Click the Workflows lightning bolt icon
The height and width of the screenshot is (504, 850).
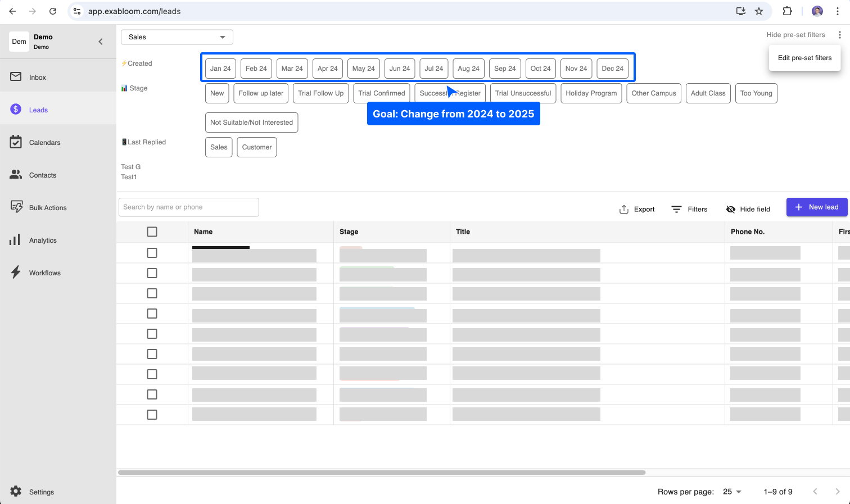pos(16,273)
